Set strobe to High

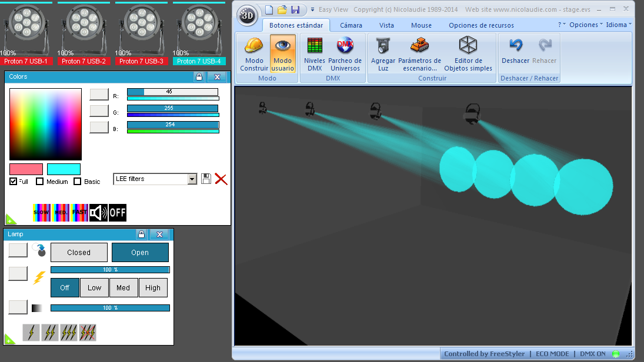[x=153, y=288]
